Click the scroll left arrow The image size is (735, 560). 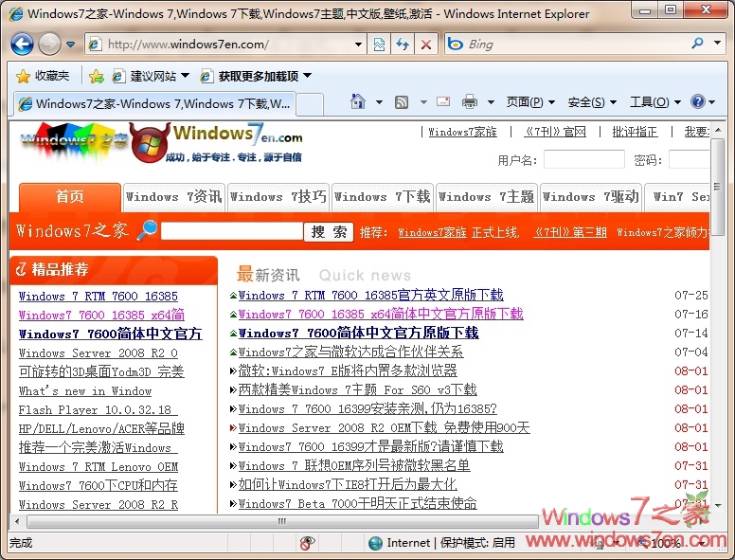coord(17,521)
